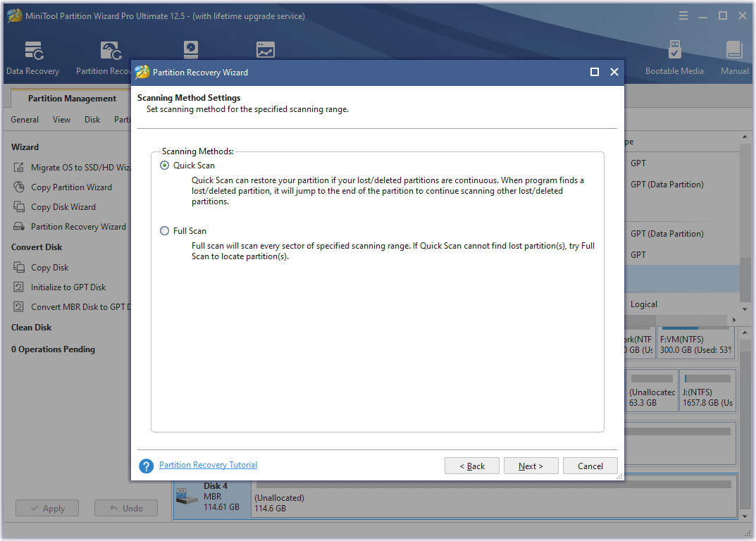Select the Copy Partition Wizard entry text
Image resolution: width=756 pixels, height=541 pixels.
pos(71,187)
